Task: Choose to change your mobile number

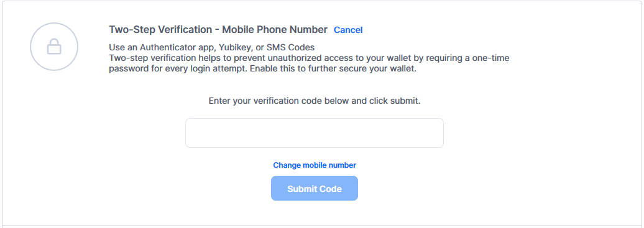Action: coord(314,165)
